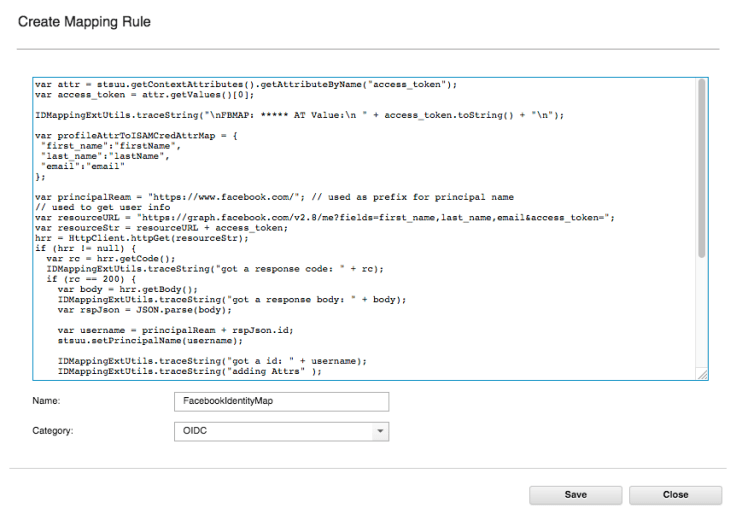Viewport: 736px width, 514px height.
Task: Click the traceString FBMAP code line
Action: [300, 115]
